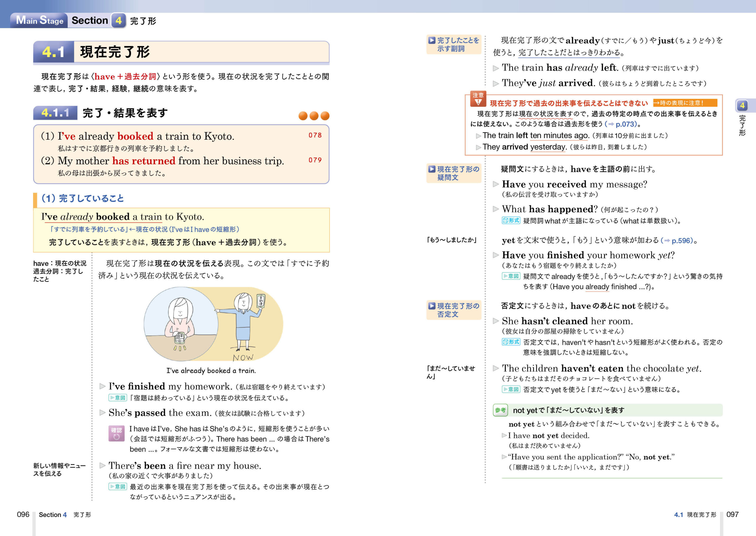Click the triangle bullet before "They've just arrived."

coord(496,84)
